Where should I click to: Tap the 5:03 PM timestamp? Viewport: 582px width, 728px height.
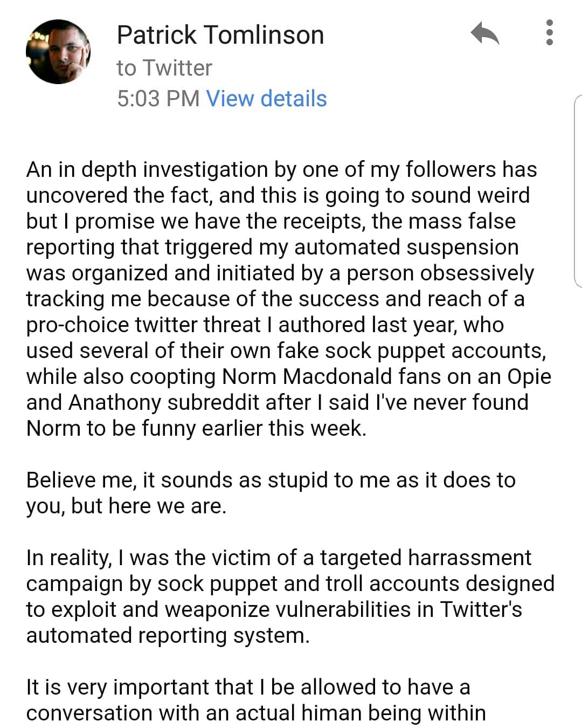(158, 99)
